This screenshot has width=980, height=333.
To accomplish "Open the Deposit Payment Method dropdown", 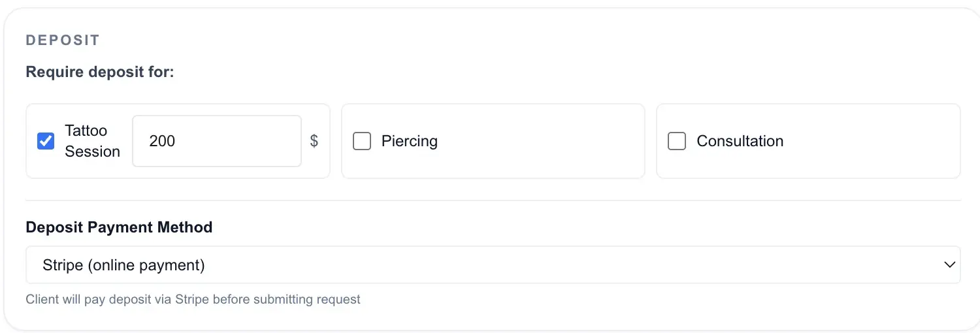I will [x=493, y=264].
